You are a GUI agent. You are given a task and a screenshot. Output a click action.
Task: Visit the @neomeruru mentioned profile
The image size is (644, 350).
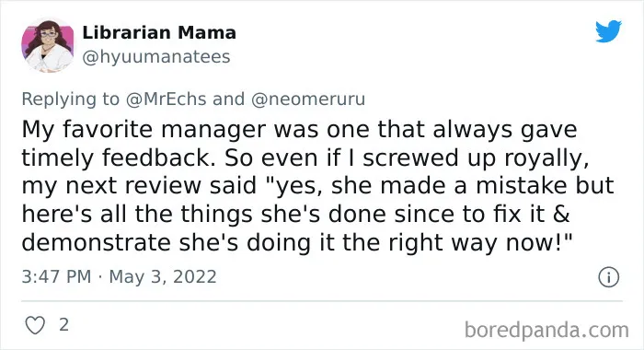tap(308, 99)
